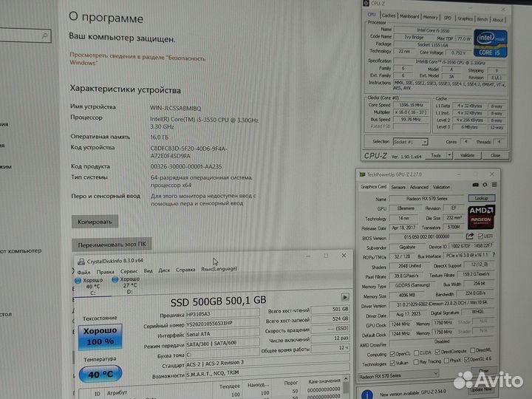532x399 pixels.
Task: Open CrystalDiskInfo Правка menu
Action: 105,272
